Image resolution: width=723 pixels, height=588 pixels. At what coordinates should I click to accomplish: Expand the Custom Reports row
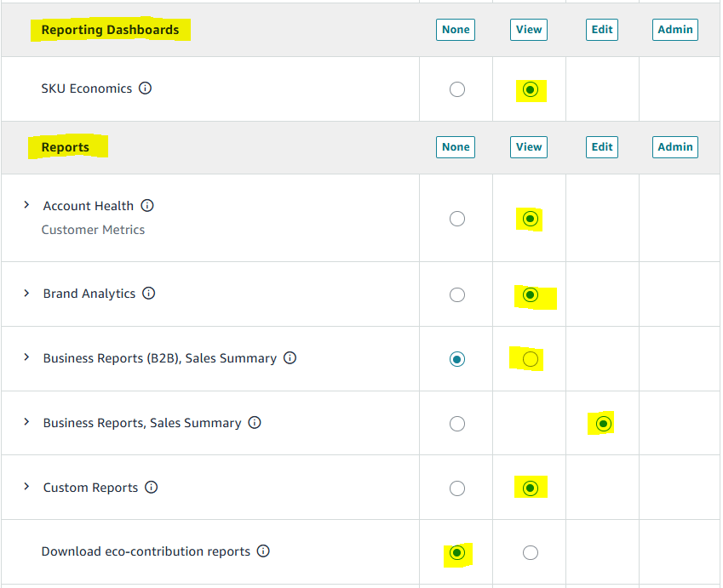pos(26,487)
